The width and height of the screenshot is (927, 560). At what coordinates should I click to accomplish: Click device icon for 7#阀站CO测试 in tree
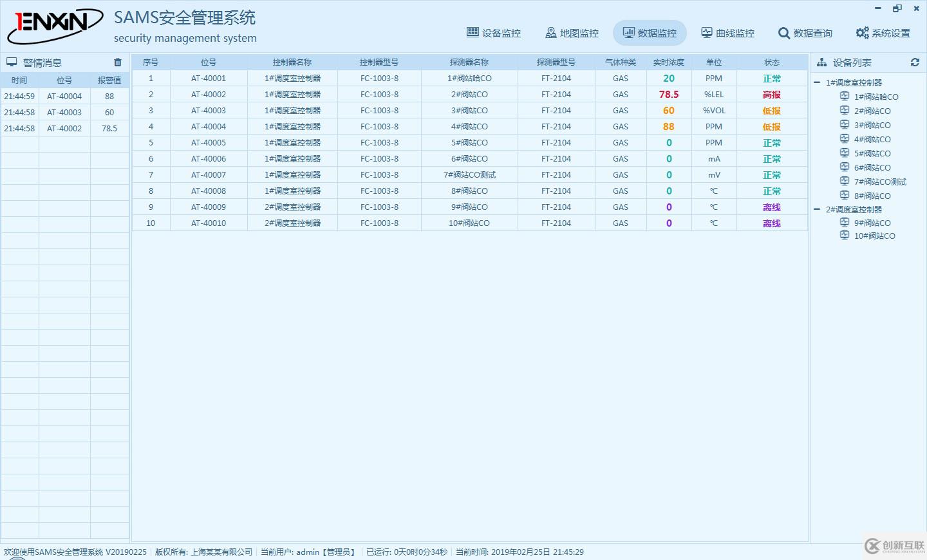coord(845,182)
